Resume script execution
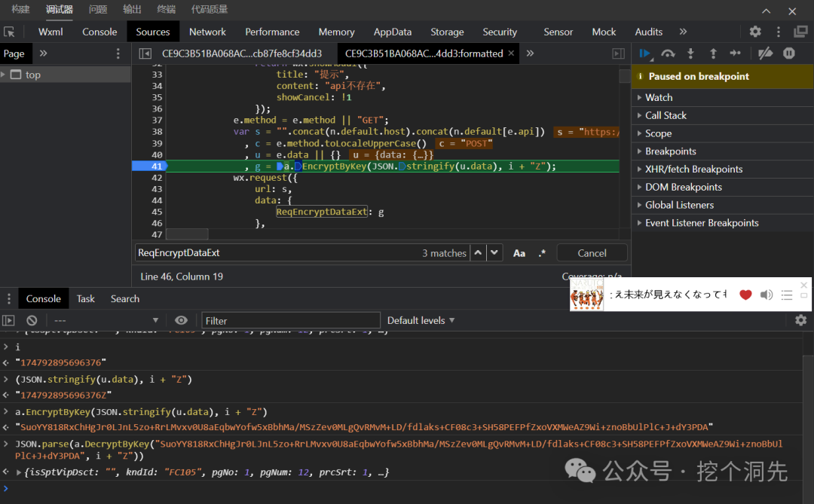Screen dimensions: 814x504 click(644, 53)
